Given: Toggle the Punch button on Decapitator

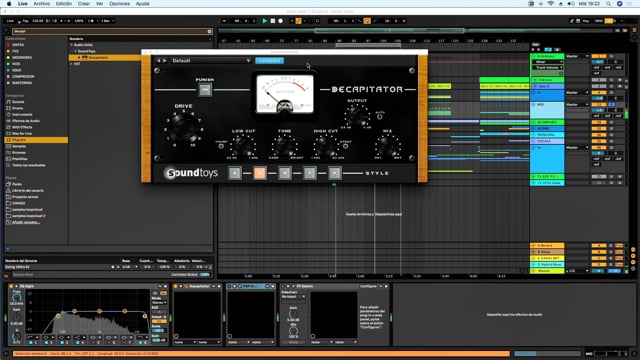Looking at the screenshot, I should click(205, 89).
